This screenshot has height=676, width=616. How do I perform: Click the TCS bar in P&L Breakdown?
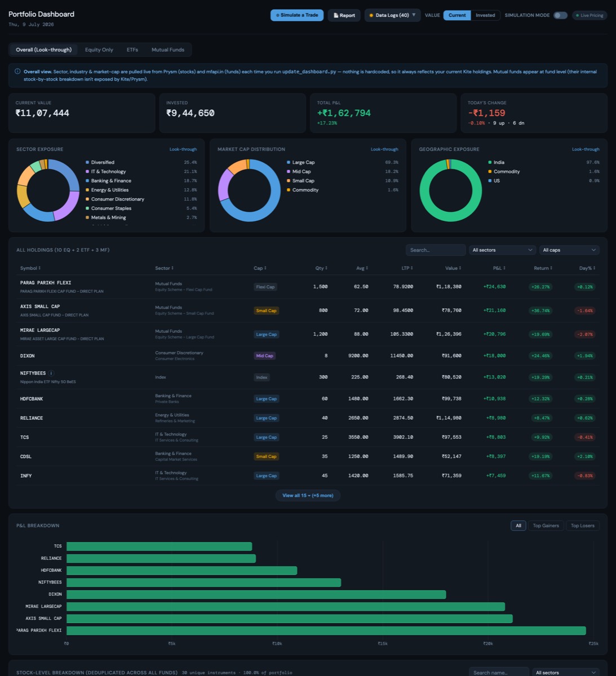(x=159, y=546)
